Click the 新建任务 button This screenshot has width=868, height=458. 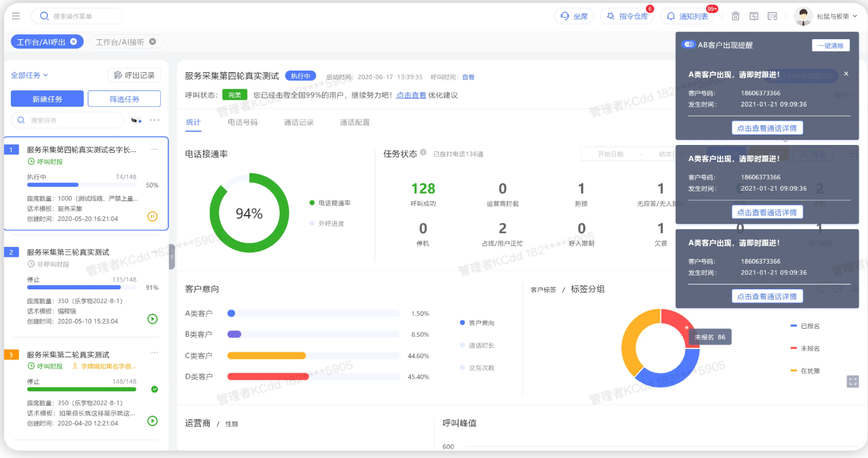tap(47, 99)
